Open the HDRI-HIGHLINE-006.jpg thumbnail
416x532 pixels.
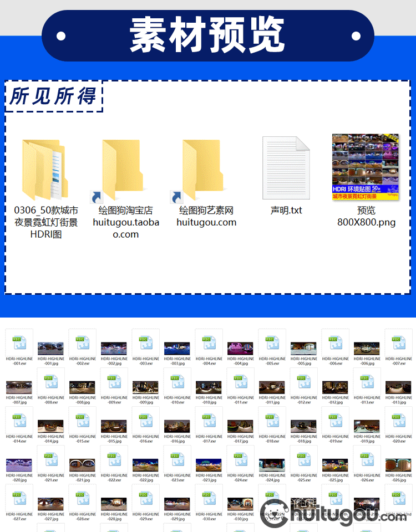tap(367, 349)
